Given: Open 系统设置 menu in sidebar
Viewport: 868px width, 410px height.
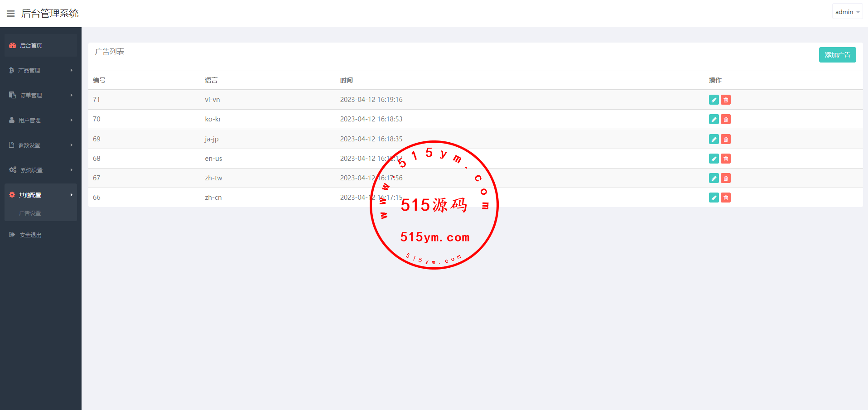Looking at the screenshot, I should pyautogui.click(x=41, y=170).
